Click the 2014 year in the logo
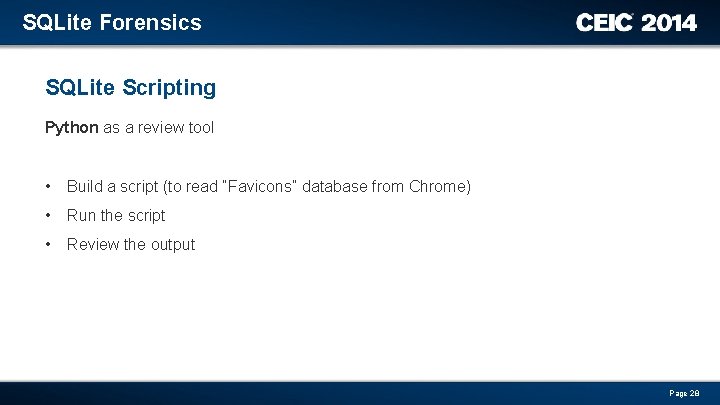 669,22
